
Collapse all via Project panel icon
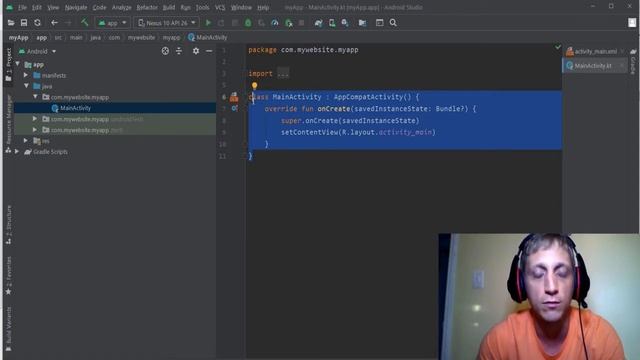179,51
